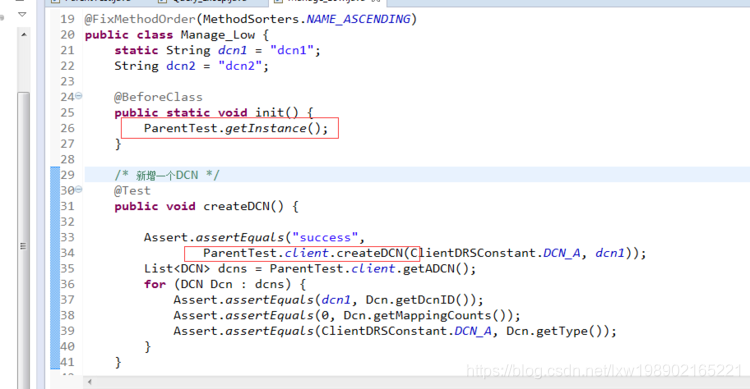Click the DCN comment on line 29
The height and width of the screenshot is (389, 750).
point(167,175)
